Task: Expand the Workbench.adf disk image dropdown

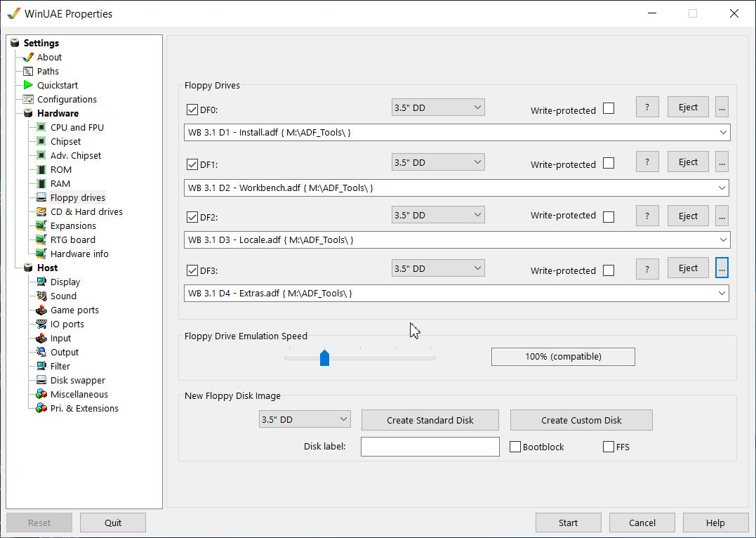Action: click(722, 188)
